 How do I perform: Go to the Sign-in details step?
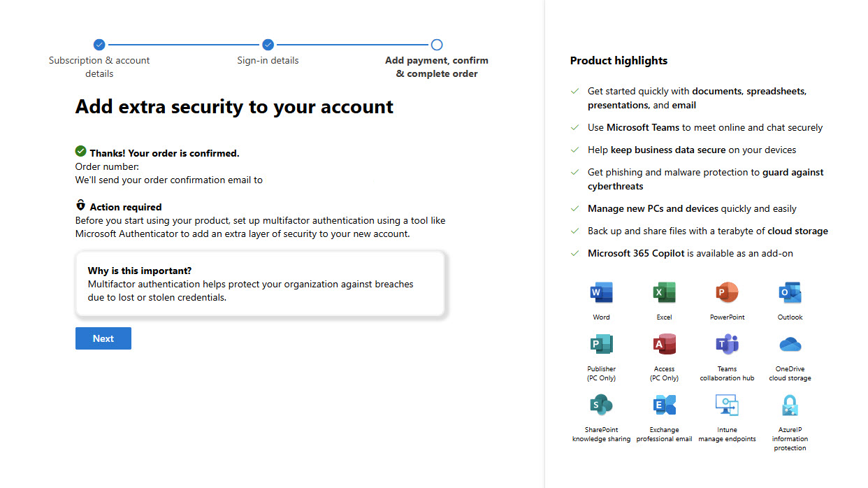click(268, 45)
